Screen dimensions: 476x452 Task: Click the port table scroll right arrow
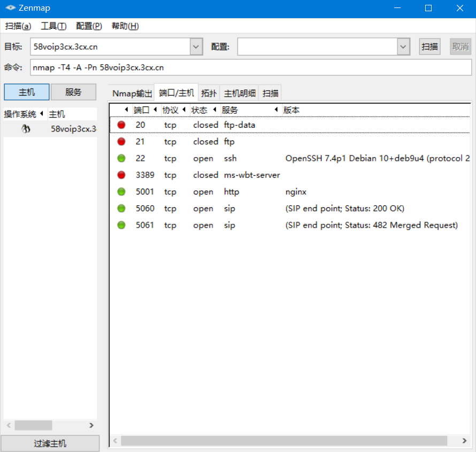[464, 440]
